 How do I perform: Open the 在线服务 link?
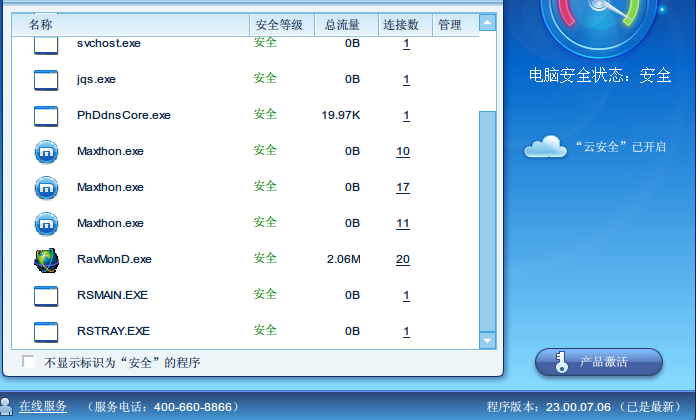[x=43, y=406]
